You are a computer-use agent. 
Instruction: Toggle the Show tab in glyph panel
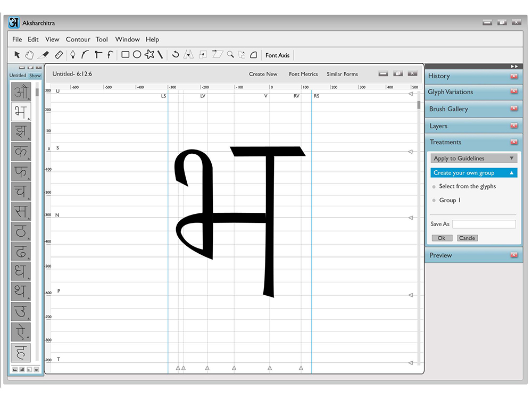(35, 76)
